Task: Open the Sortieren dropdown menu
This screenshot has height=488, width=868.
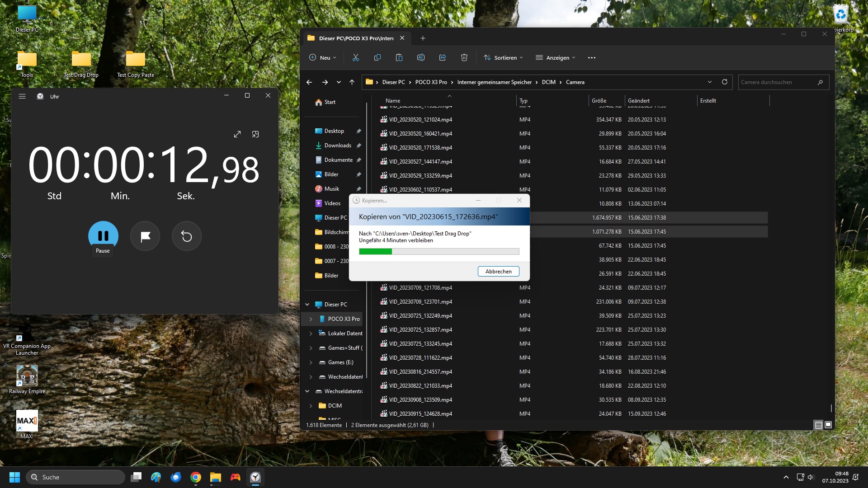Action: 503,57
